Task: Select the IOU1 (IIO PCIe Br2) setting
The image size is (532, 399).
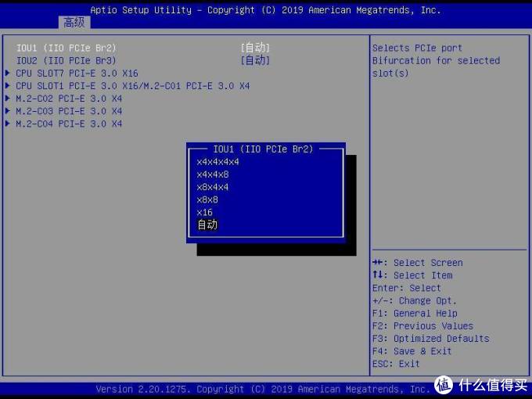Action: (66, 48)
